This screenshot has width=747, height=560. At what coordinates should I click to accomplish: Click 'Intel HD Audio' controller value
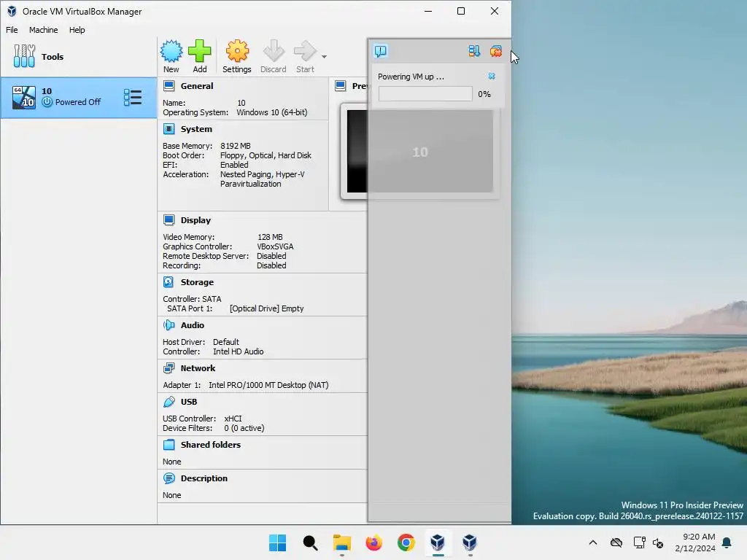point(239,351)
